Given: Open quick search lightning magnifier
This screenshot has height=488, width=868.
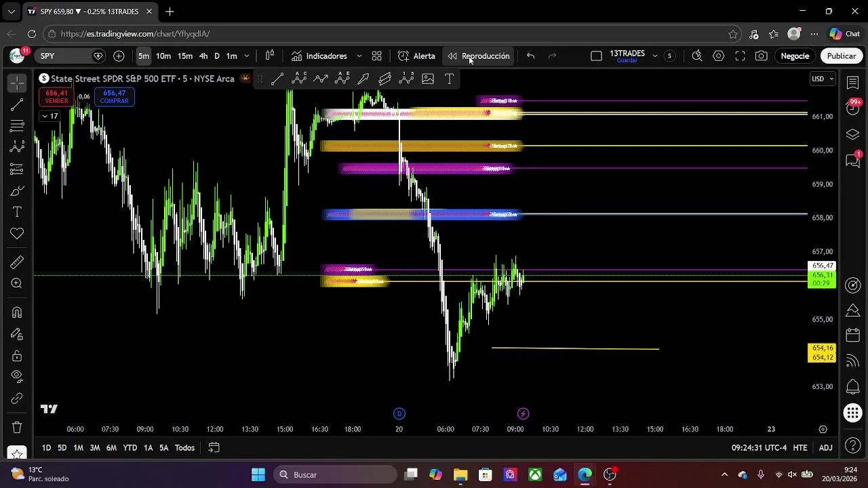Looking at the screenshot, I should [696, 56].
